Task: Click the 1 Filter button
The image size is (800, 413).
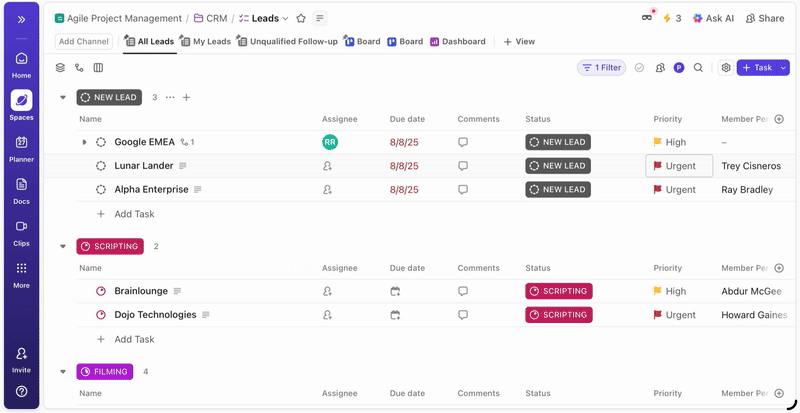Action: click(602, 68)
